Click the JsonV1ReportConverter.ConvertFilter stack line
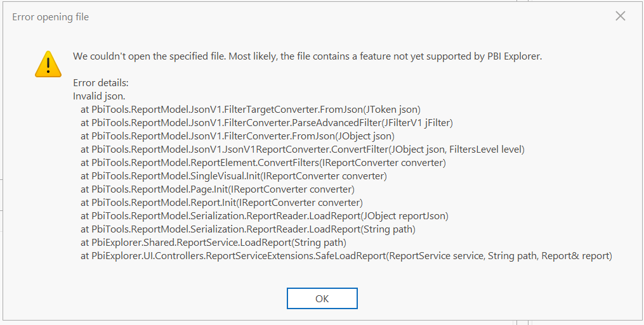 pyautogui.click(x=302, y=150)
